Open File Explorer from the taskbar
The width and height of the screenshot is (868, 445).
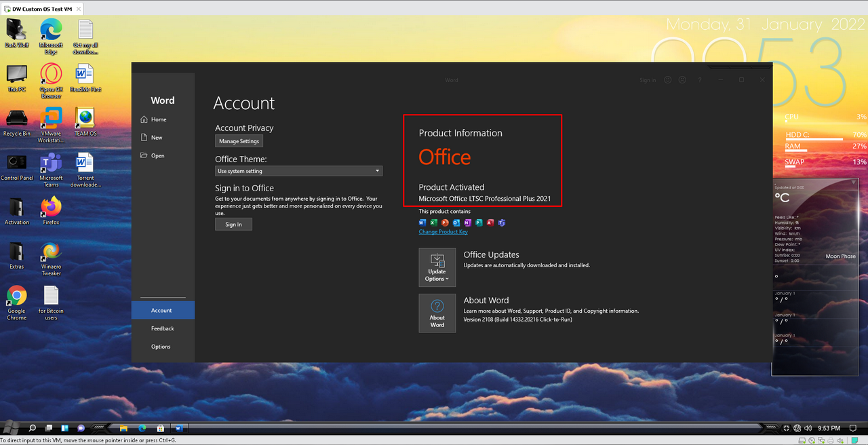[x=123, y=429]
